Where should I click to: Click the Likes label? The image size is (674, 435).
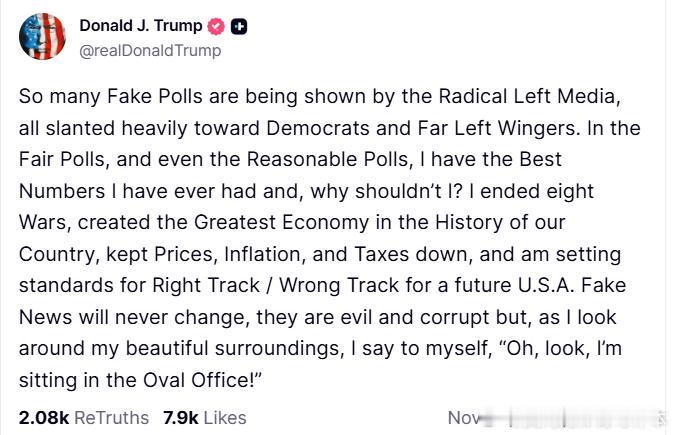224,417
